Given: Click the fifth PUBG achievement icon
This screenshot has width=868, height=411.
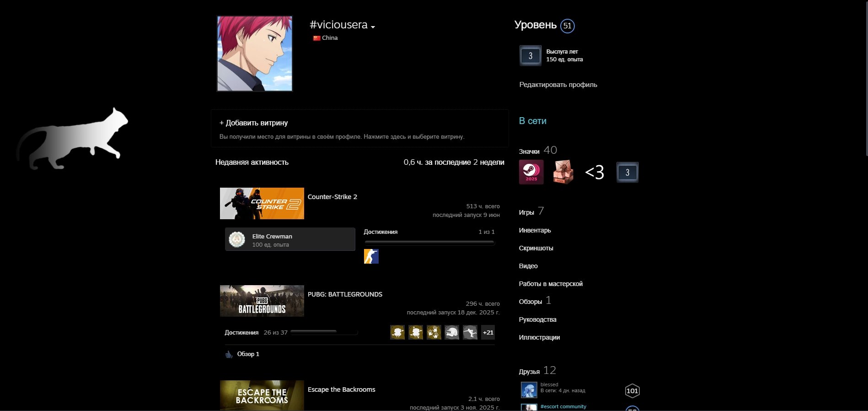Looking at the screenshot, I should (470, 332).
